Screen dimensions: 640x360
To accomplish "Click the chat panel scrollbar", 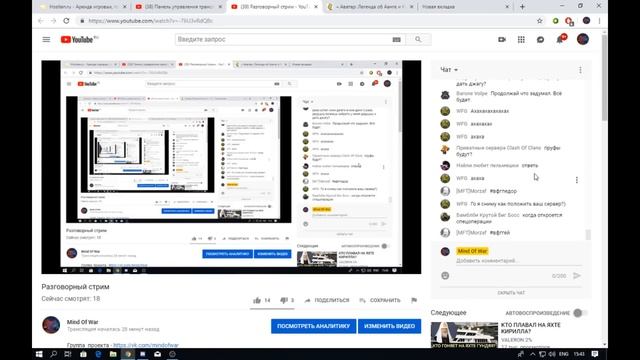I will (x=588, y=235).
